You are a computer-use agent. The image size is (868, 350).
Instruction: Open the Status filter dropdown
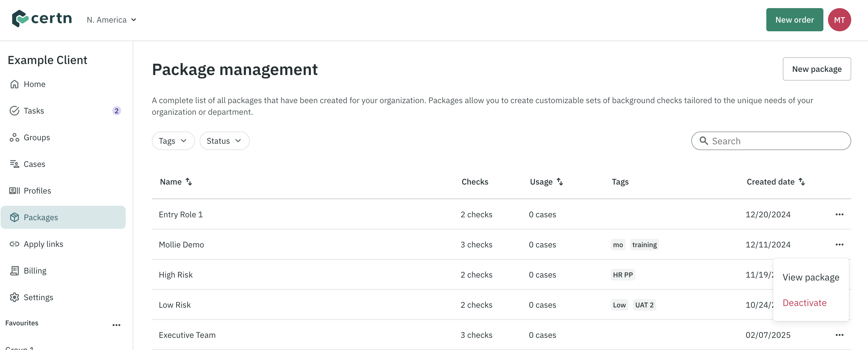tap(224, 141)
